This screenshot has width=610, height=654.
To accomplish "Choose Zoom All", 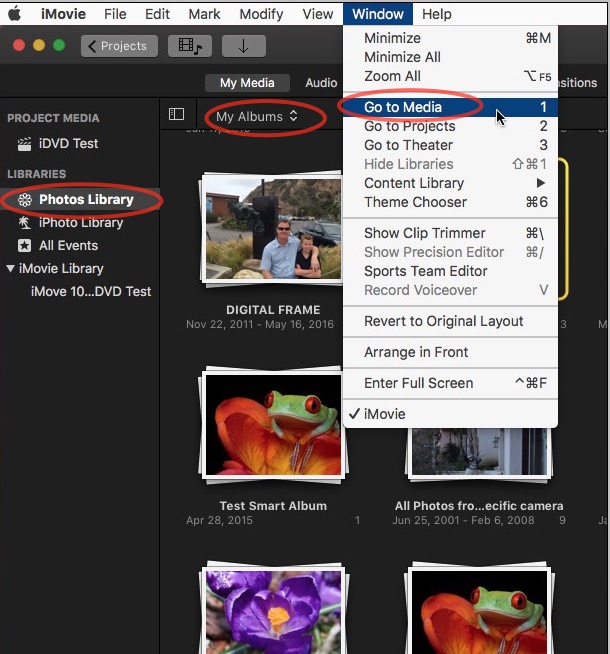I will (450, 76).
